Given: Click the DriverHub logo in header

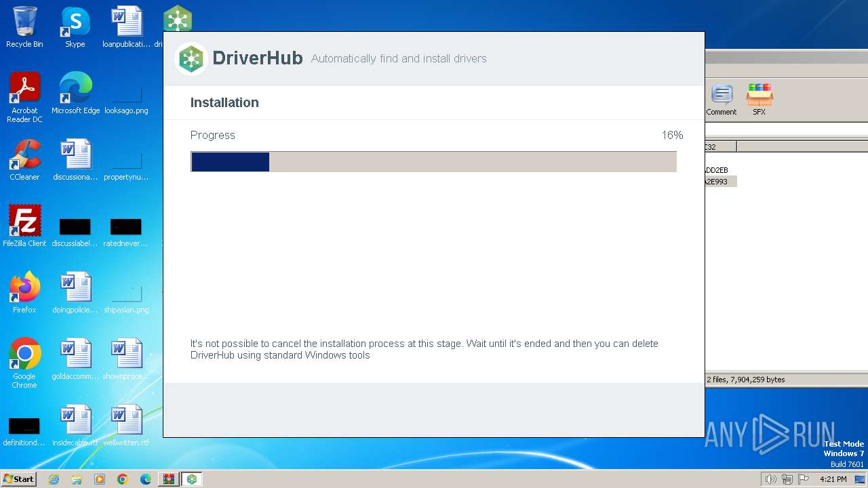Looking at the screenshot, I should tap(191, 58).
